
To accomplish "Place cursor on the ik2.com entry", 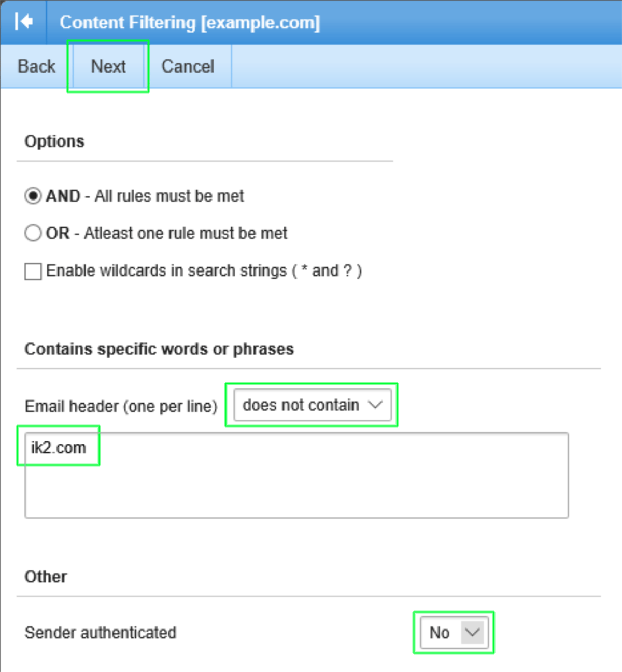I will [59, 447].
